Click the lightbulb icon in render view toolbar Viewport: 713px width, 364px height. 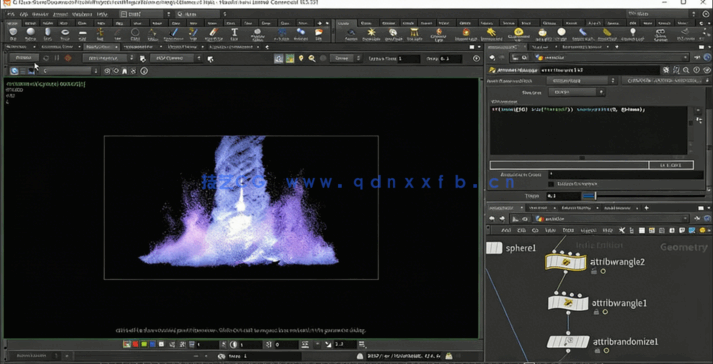coord(301,58)
